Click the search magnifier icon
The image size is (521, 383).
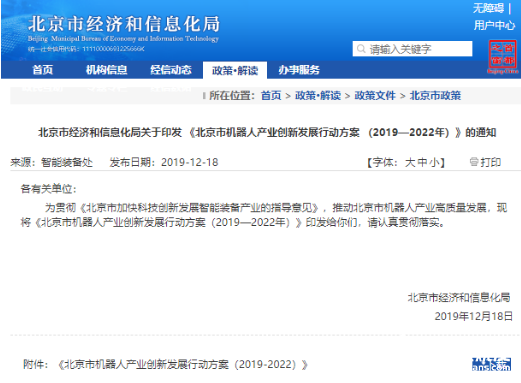click(x=361, y=49)
